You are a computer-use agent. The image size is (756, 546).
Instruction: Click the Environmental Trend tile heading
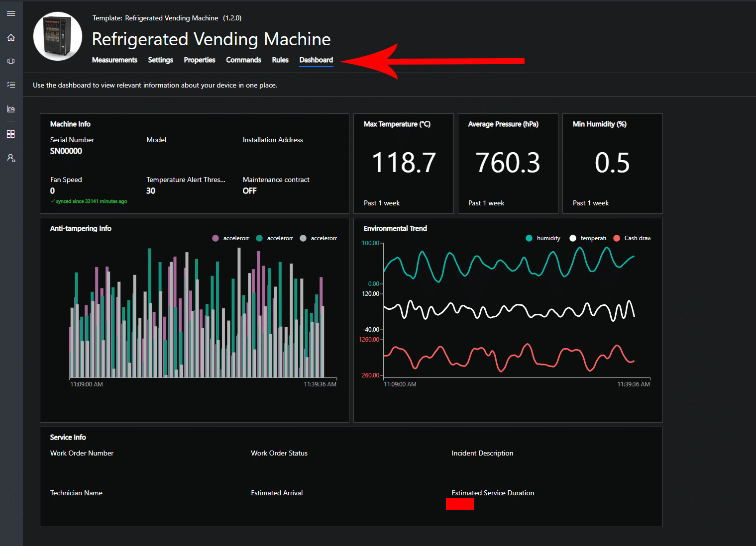[395, 228]
